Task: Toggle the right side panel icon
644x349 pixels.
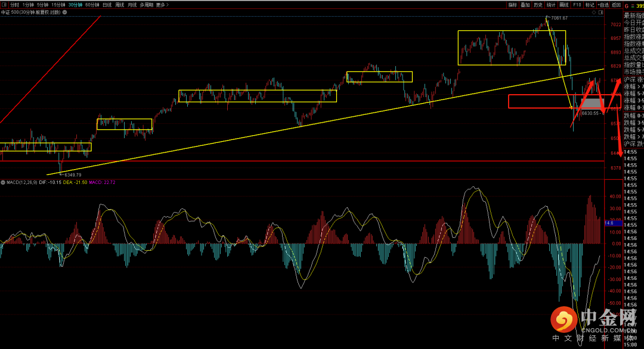Action: coord(600,13)
